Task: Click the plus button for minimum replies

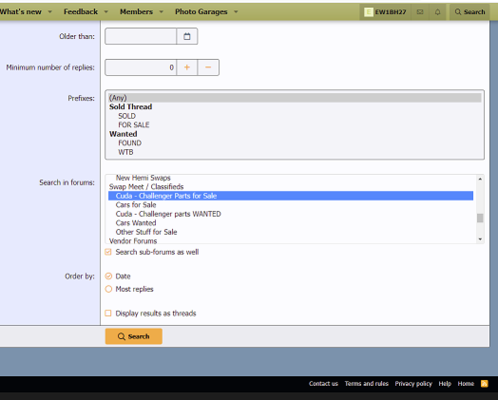Action: pyautogui.click(x=187, y=67)
